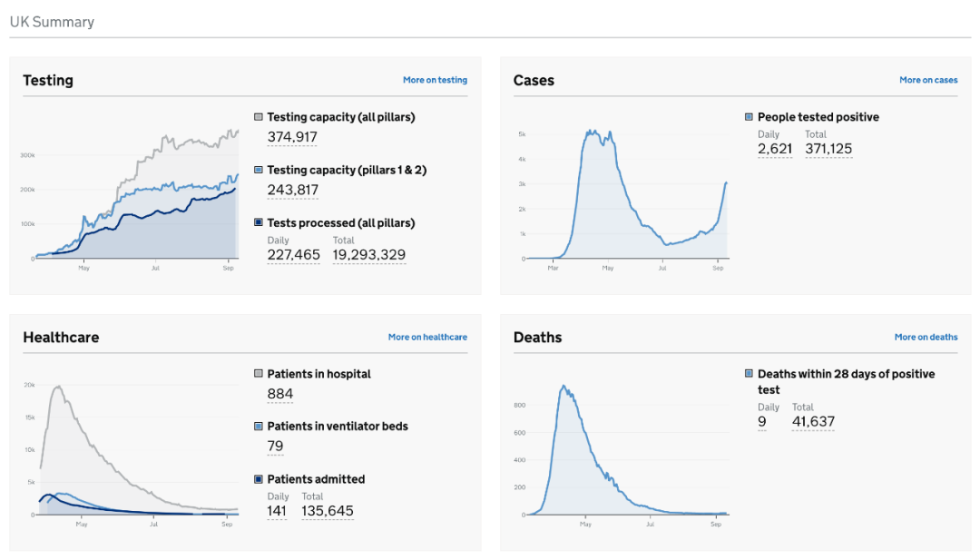The height and width of the screenshot is (560, 980).
Task: Click the Patients admitted label
Action: coord(317,479)
